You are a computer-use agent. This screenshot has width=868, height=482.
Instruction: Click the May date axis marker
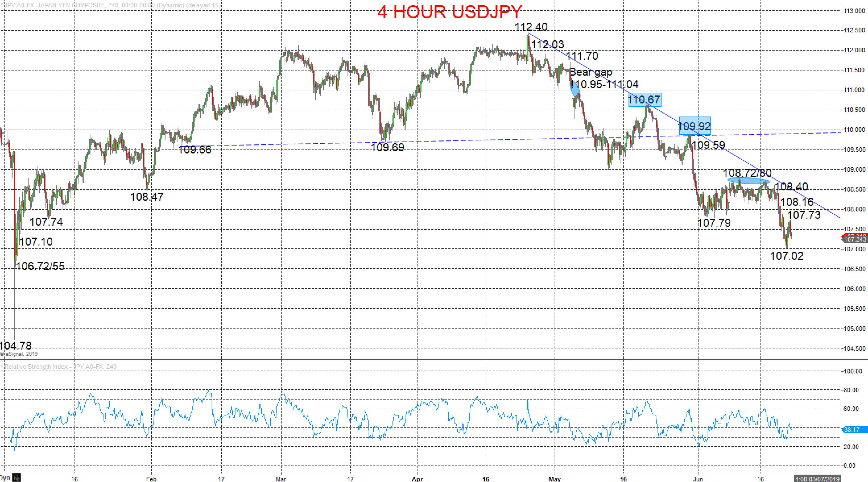click(554, 479)
